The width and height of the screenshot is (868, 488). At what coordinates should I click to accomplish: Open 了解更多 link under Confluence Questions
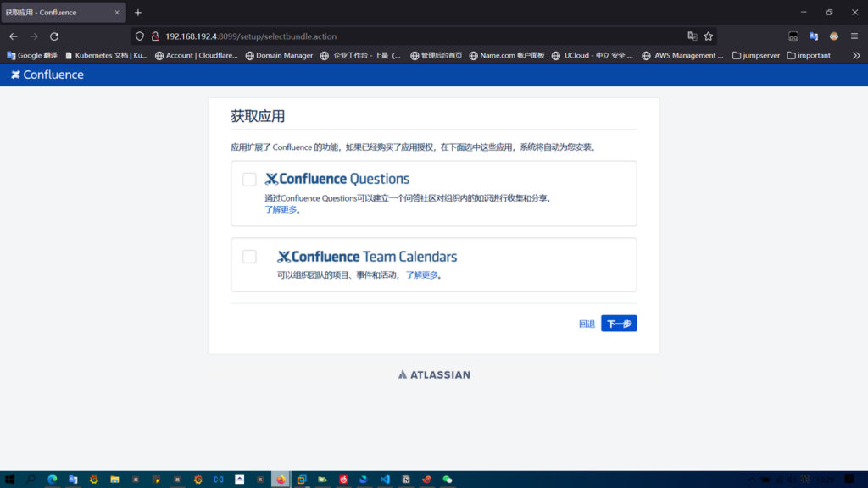[281, 209]
